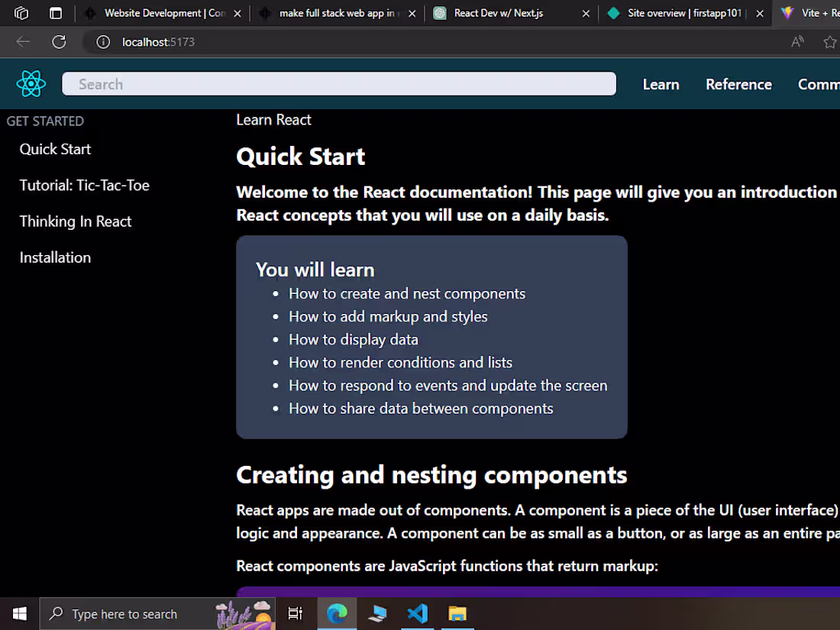Open Task View in the taskbar
The height and width of the screenshot is (630, 840).
(x=296, y=613)
